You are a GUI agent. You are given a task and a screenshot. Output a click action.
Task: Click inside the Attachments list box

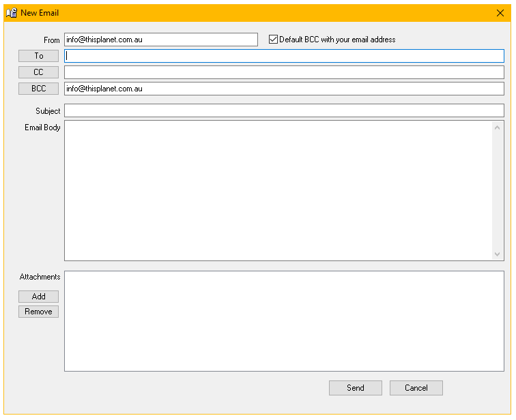coord(284,321)
